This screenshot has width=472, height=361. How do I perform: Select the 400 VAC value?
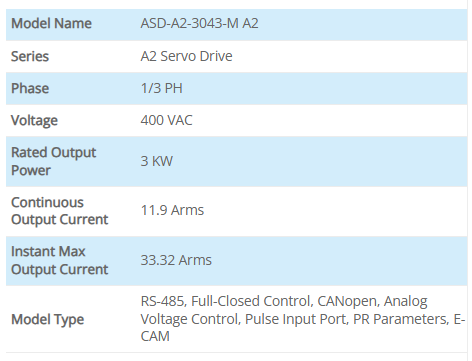coord(166,120)
